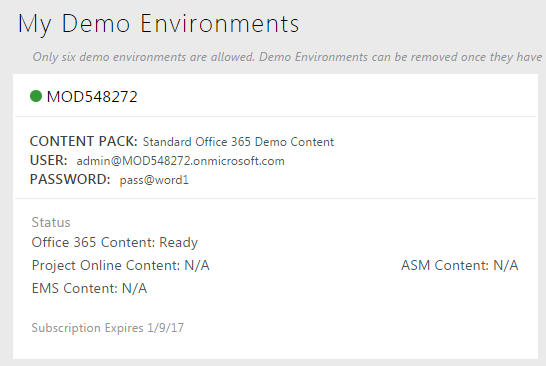546x366 pixels.
Task: Click the six demo environments notice text
Action: pos(287,57)
